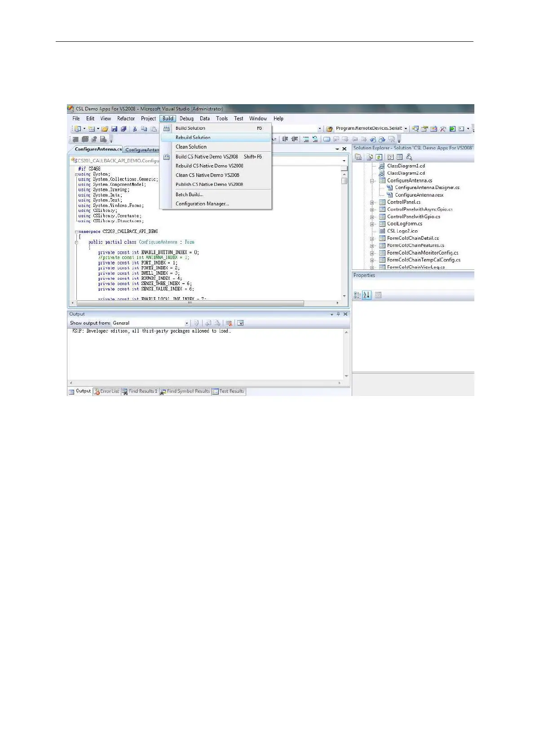Click Refresh icon in Solution Explorer

click(x=379, y=157)
